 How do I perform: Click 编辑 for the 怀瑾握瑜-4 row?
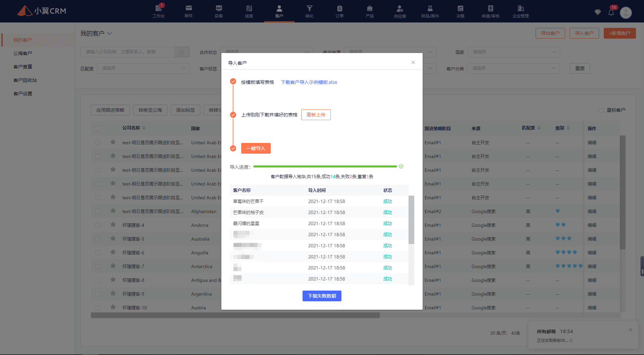pyautogui.click(x=592, y=225)
